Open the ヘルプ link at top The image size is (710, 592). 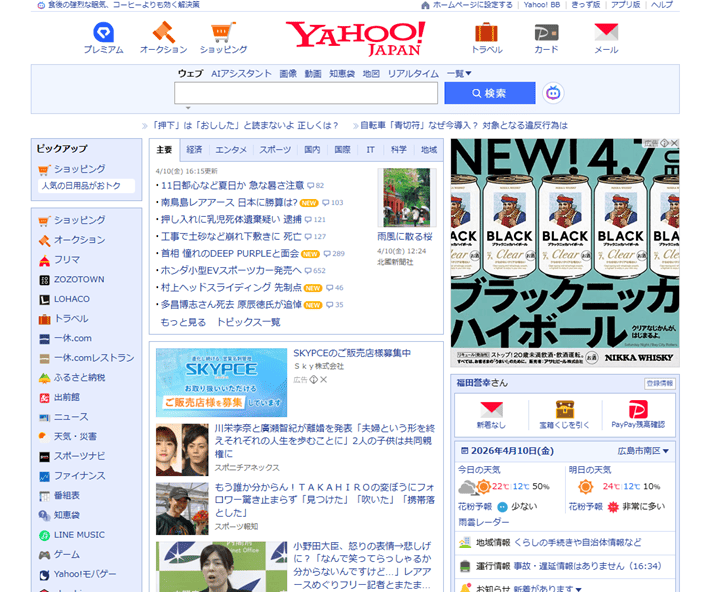(662, 5)
